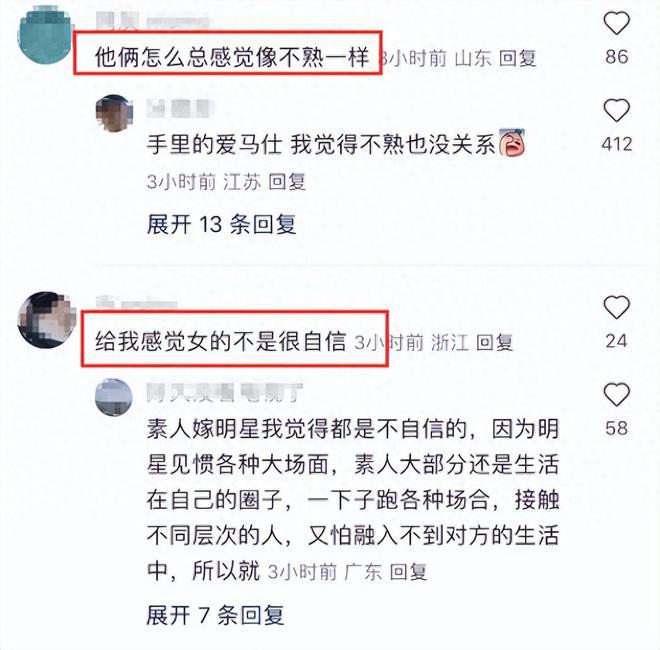Screen dimensions: 660x650
Task: Select the comment 他俩怎么总感觉像不熟一样
Action: 232,57
